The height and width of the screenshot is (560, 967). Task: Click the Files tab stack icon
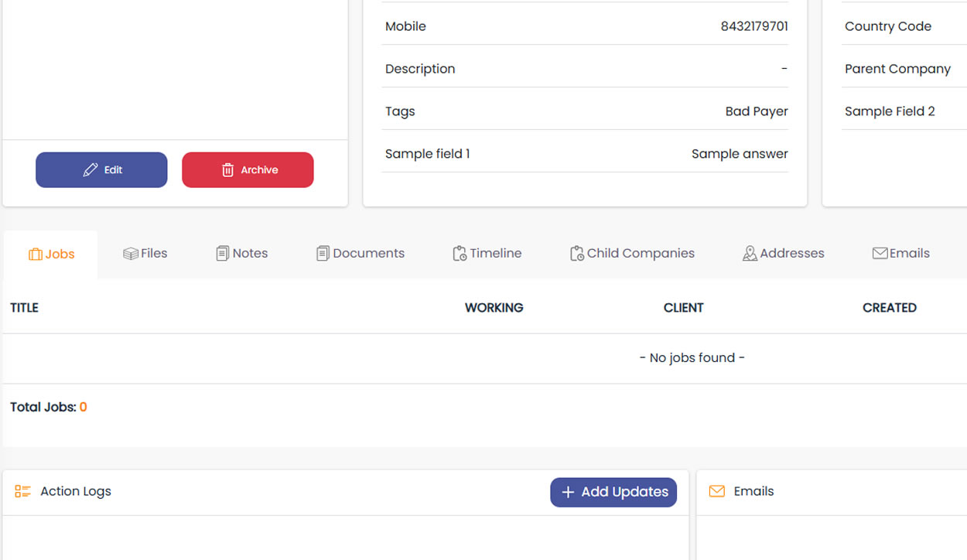click(131, 254)
